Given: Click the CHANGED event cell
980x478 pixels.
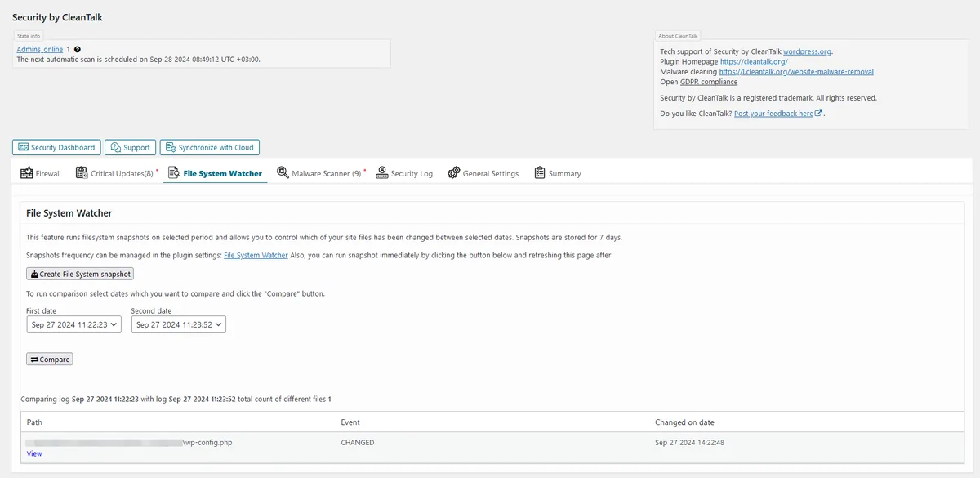Looking at the screenshot, I should (358, 443).
